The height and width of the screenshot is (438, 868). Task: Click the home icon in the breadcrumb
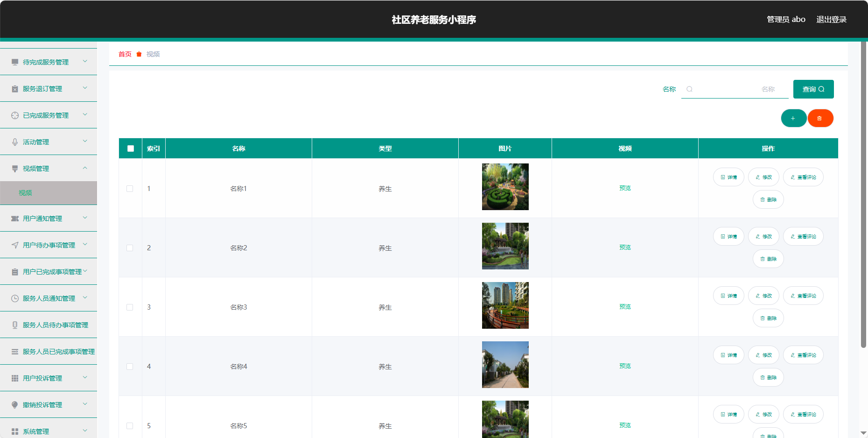click(139, 54)
